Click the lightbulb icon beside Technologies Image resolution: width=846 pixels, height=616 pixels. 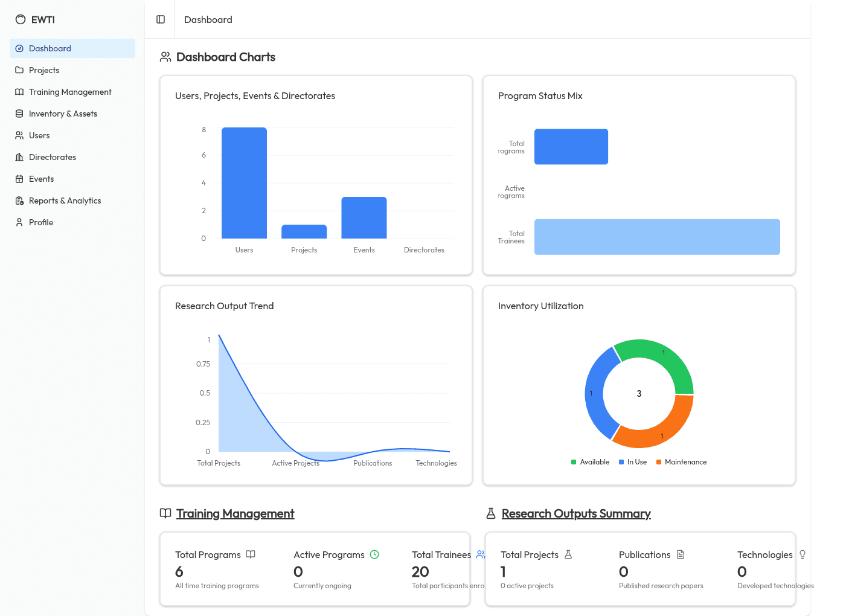point(803,554)
